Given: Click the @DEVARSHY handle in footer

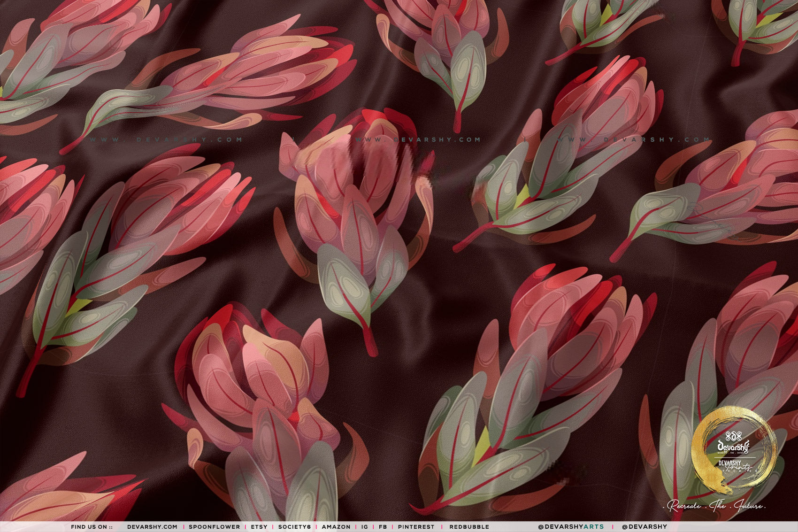Looking at the screenshot, I should click(645, 527).
